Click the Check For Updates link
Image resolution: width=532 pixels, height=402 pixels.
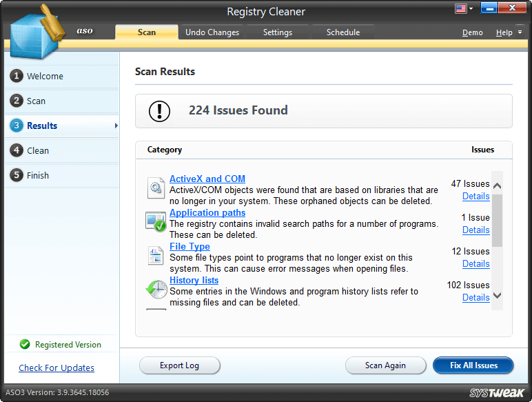[x=57, y=368]
